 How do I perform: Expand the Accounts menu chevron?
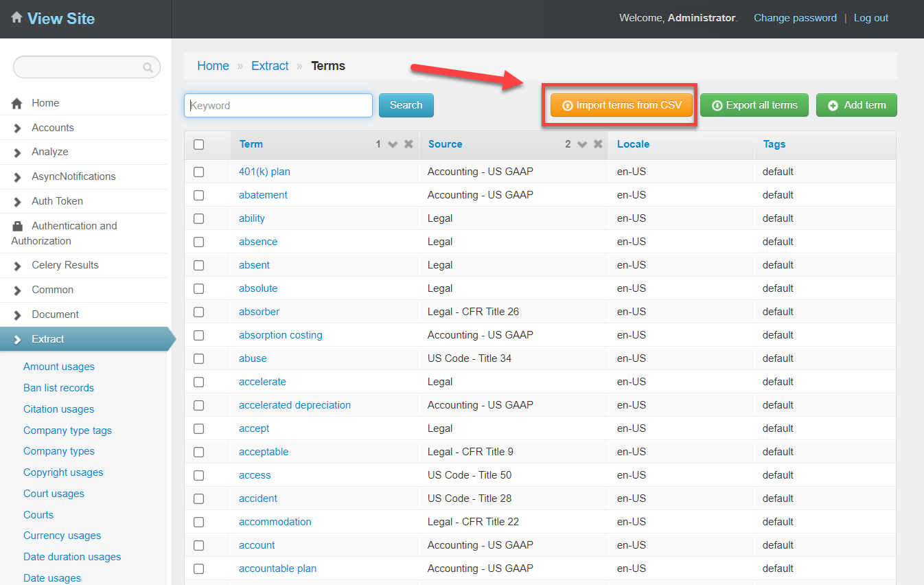pos(18,128)
